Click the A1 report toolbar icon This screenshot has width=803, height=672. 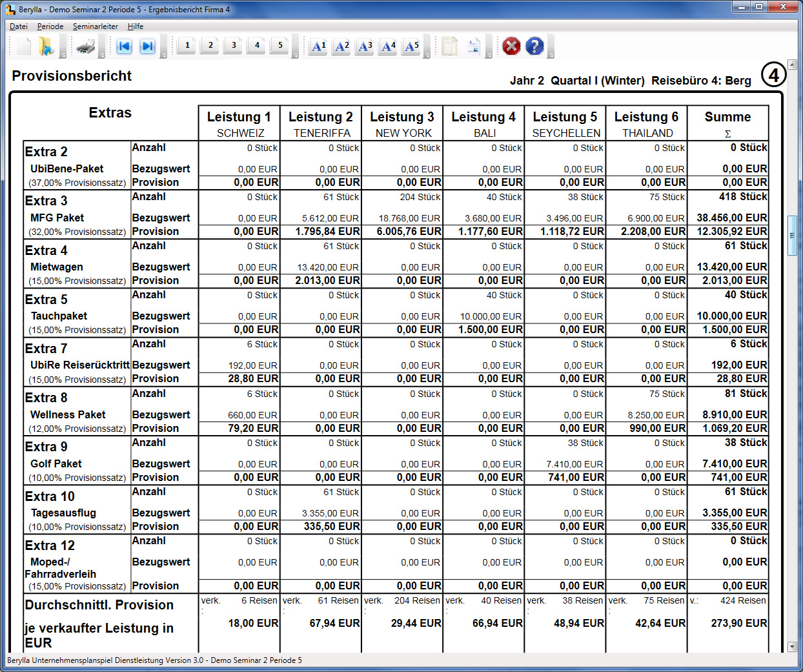coord(318,46)
